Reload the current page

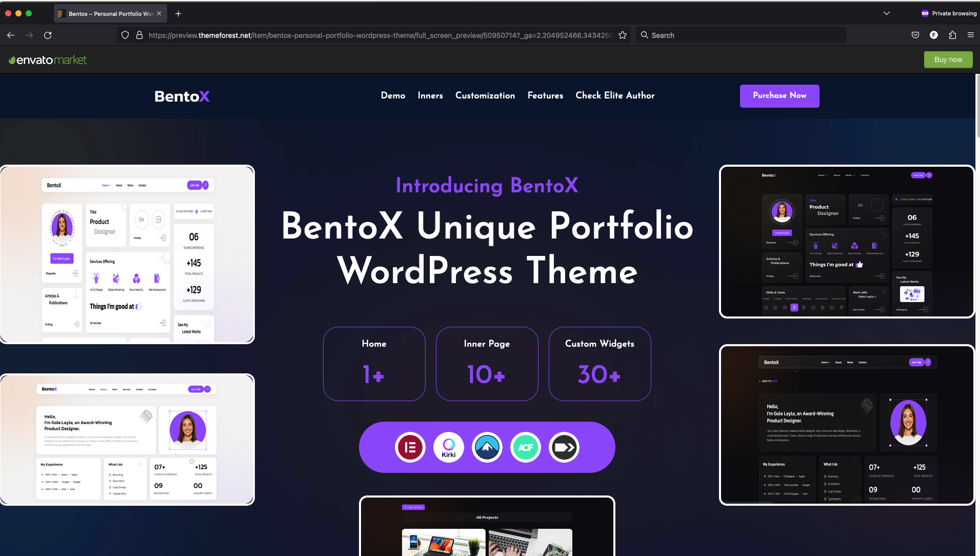pyautogui.click(x=48, y=35)
